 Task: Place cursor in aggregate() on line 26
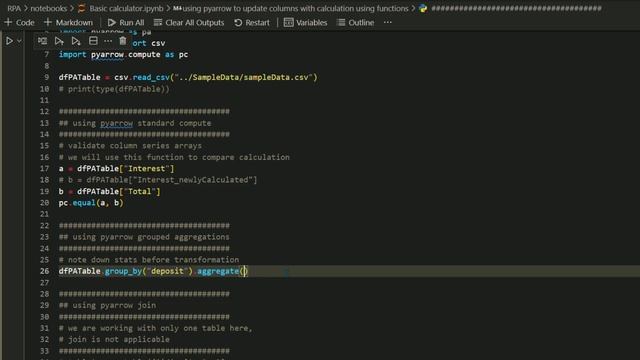244,271
